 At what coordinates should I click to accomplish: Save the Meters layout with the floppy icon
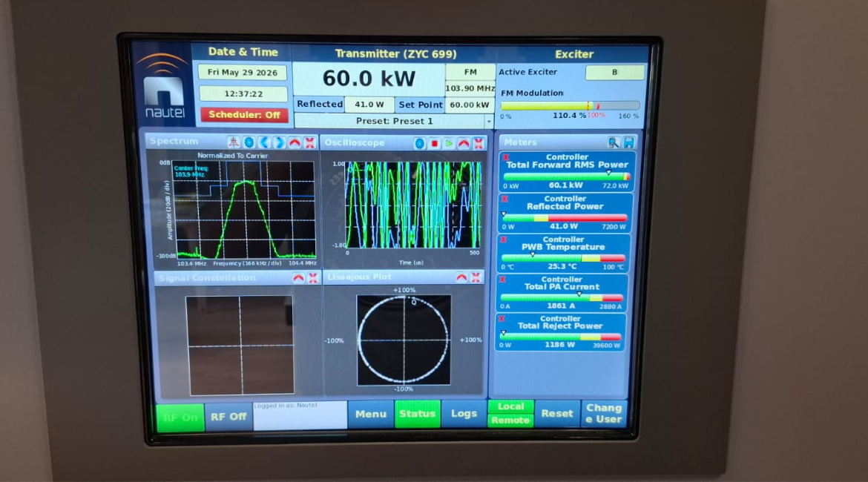click(x=629, y=143)
